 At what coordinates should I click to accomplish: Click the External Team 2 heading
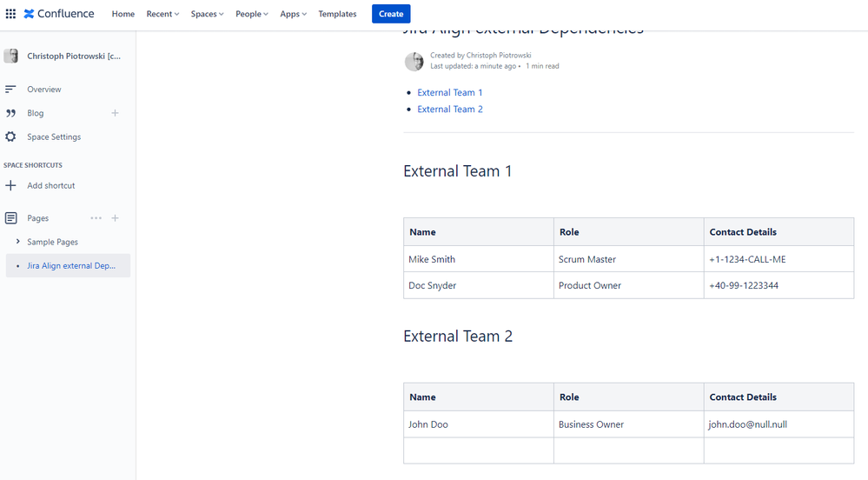[x=458, y=337]
